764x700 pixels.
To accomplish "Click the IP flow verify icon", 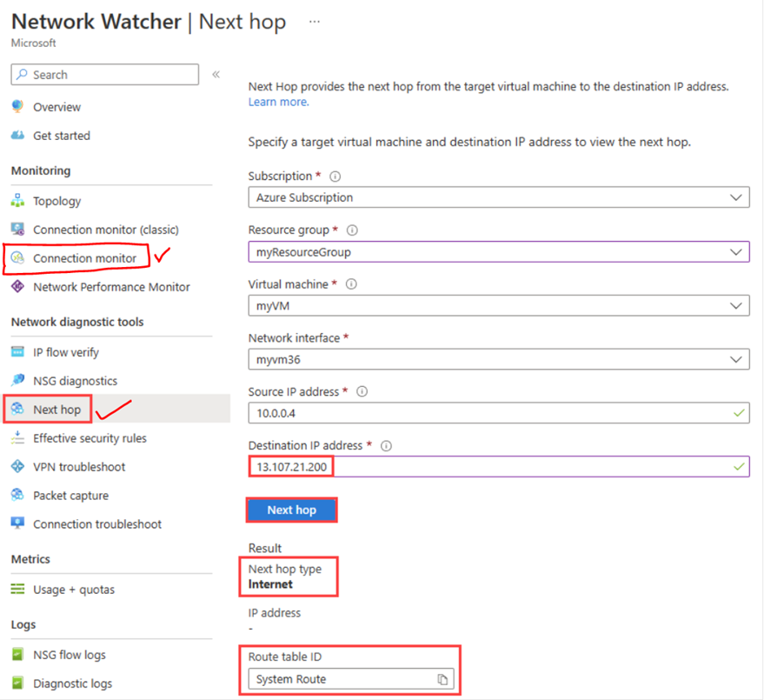I will pyautogui.click(x=17, y=352).
